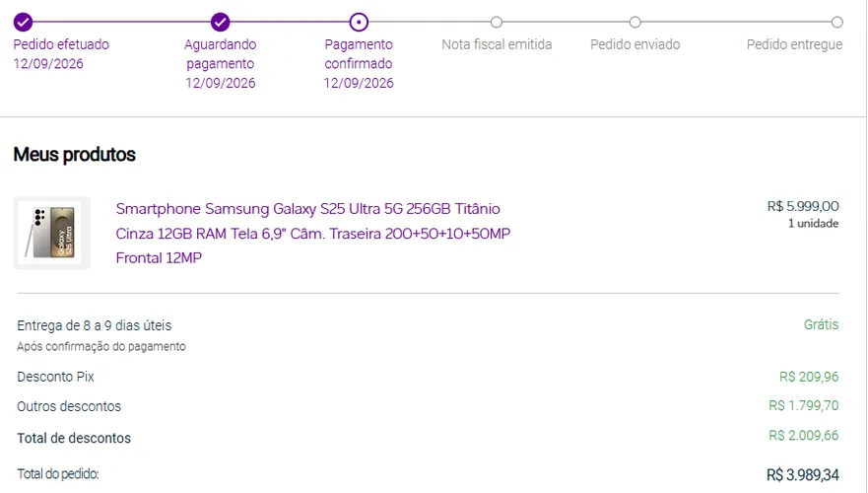Click the Outros descontos label

tap(69, 406)
